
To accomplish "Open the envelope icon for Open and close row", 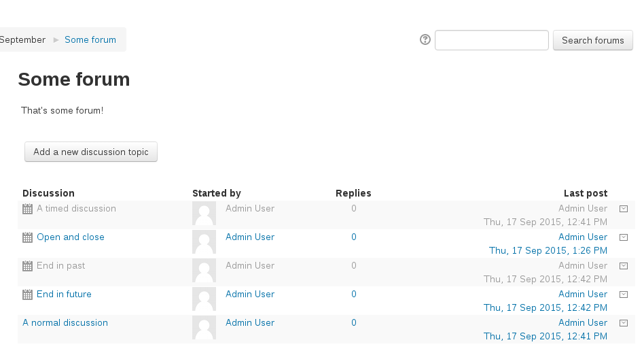I will 624,237.
